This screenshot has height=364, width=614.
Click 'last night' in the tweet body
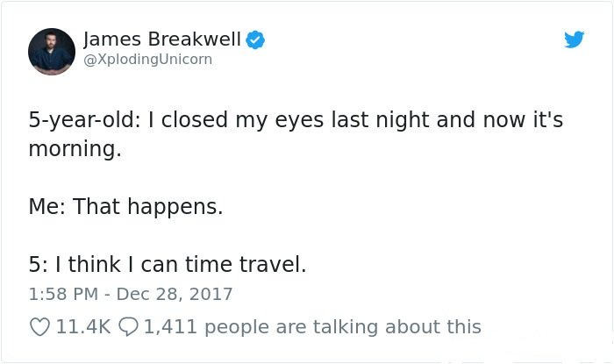coord(381,120)
